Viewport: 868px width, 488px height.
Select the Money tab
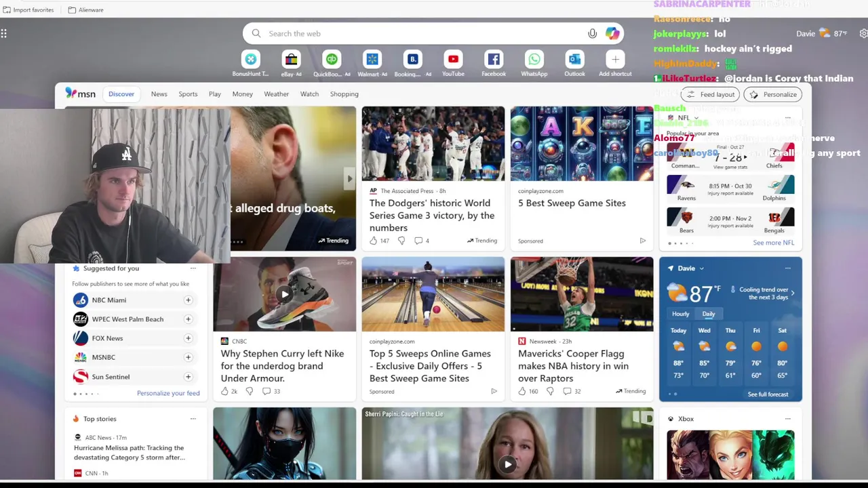tap(242, 94)
